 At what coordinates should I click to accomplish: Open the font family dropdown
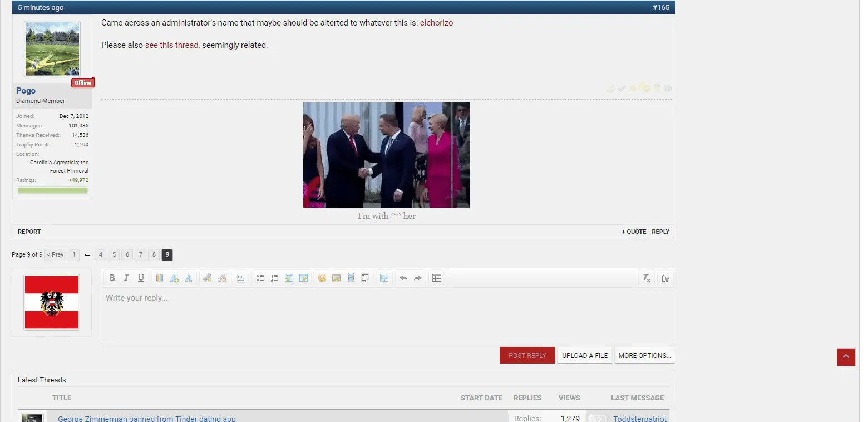click(x=189, y=278)
